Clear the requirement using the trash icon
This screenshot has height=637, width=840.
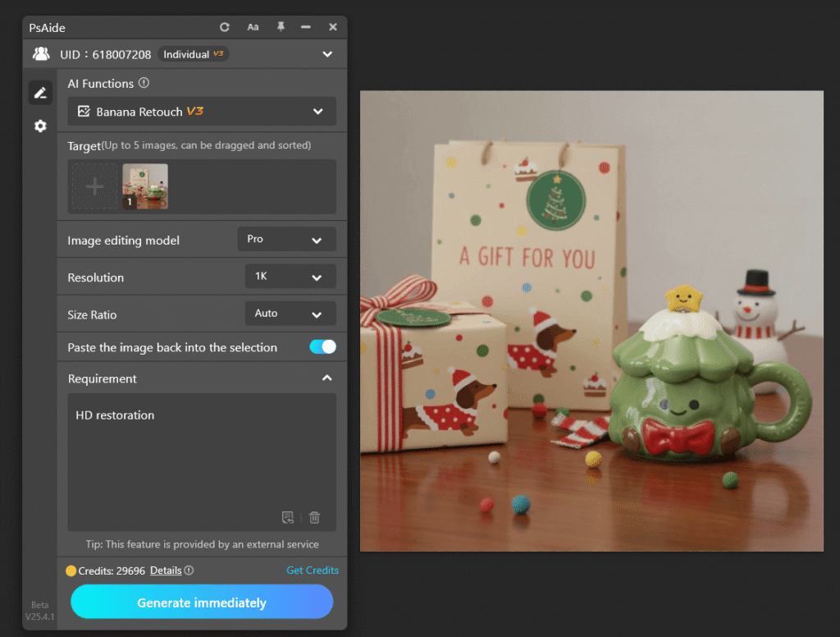pos(314,517)
